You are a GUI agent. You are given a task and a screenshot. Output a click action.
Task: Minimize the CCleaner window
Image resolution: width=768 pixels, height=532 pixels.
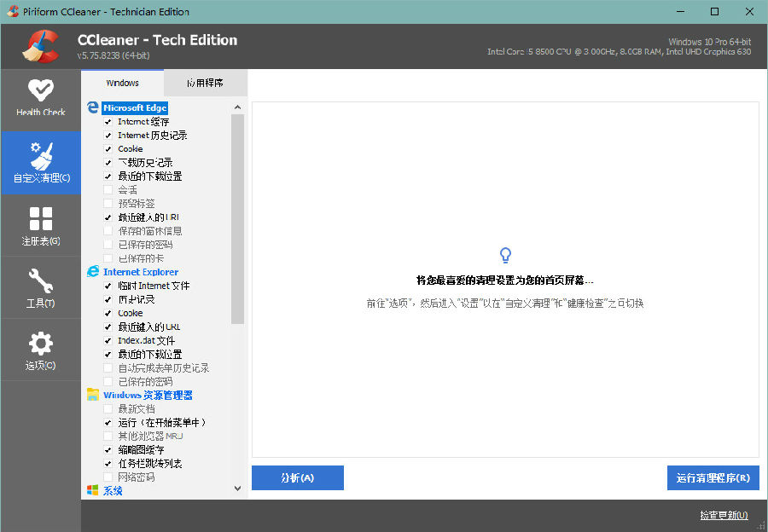click(x=680, y=11)
